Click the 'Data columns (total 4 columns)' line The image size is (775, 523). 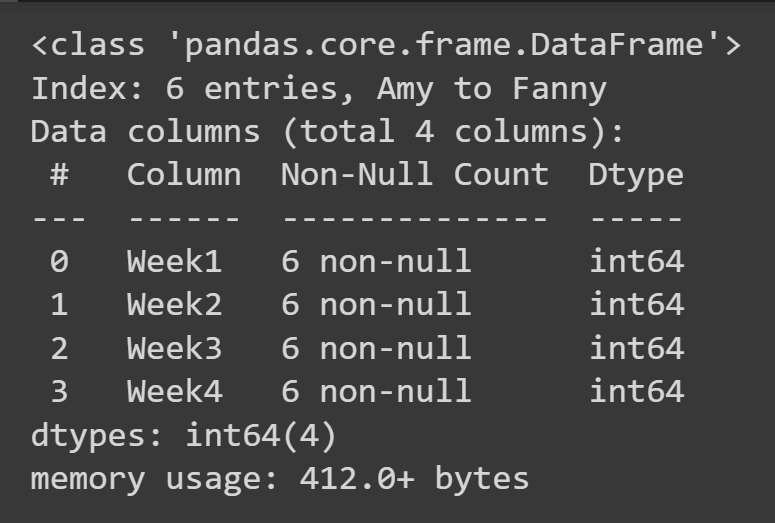point(328,132)
